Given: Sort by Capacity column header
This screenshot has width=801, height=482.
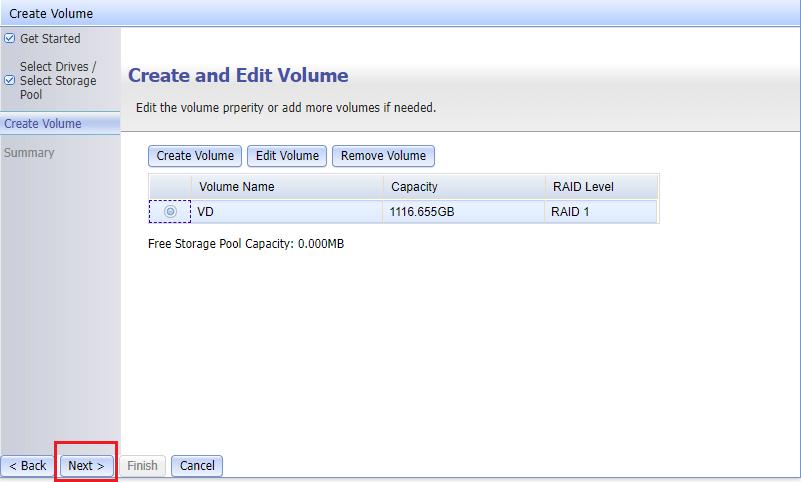Looking at the screenshot, I should point(464,186).
